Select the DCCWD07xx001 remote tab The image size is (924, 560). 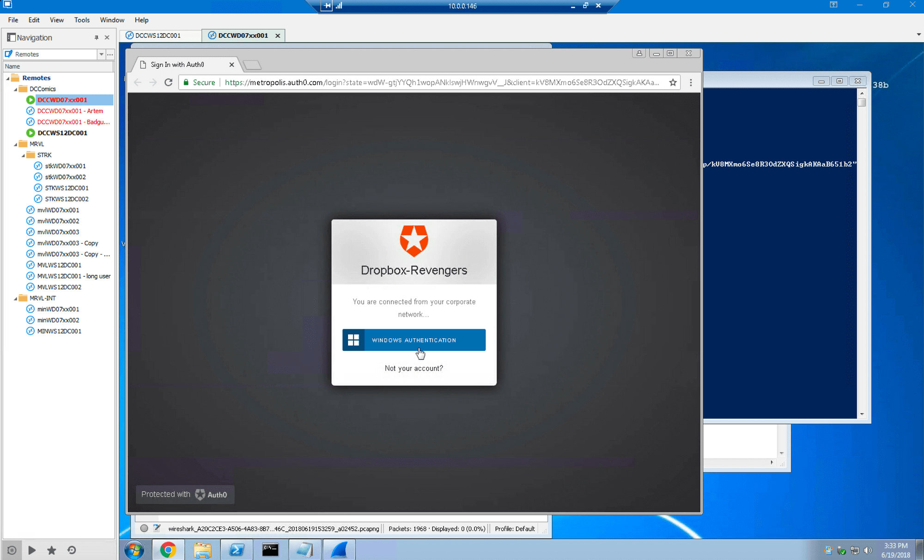[242, 35]
